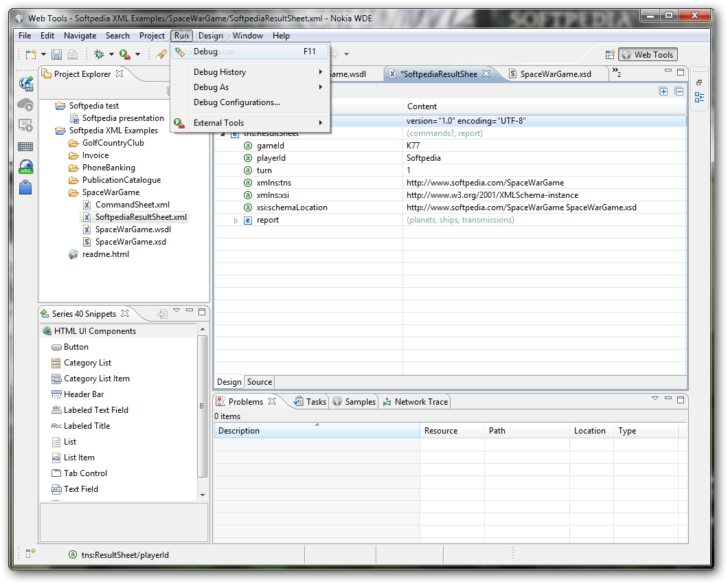Choose Debug Configurations... menu entry
The width and height of the screenshot is (728, 584).
pyautogui.click(x=250, y=102)
